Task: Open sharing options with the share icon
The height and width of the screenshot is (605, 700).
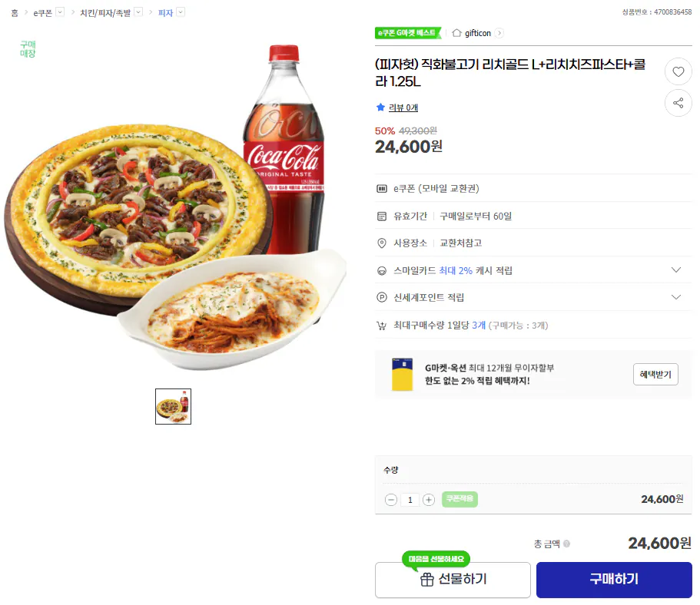Action: pyautogui.click(x=678, y=102)
